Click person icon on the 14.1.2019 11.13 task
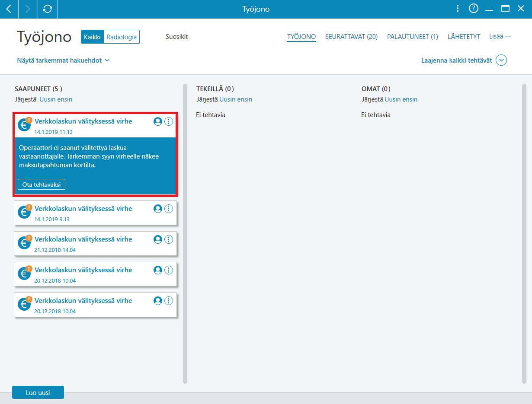532x404 pixels. [158, 121]
